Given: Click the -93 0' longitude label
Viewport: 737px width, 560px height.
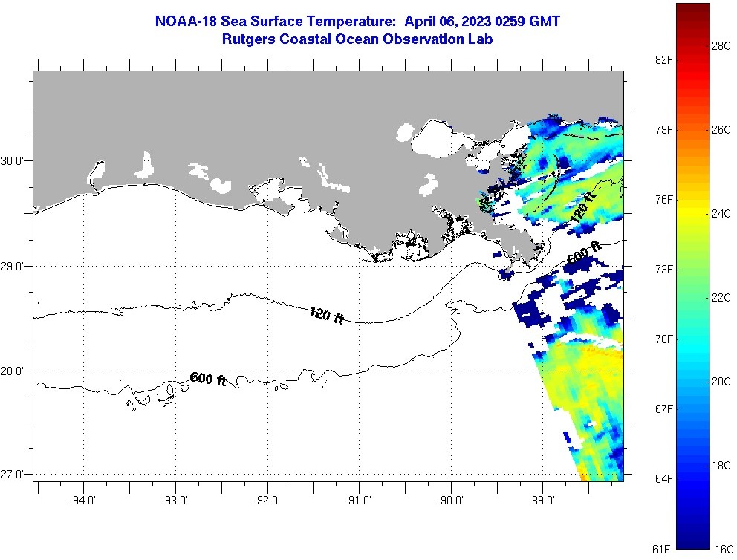Looking at the screenshot, I should (175, 501).
